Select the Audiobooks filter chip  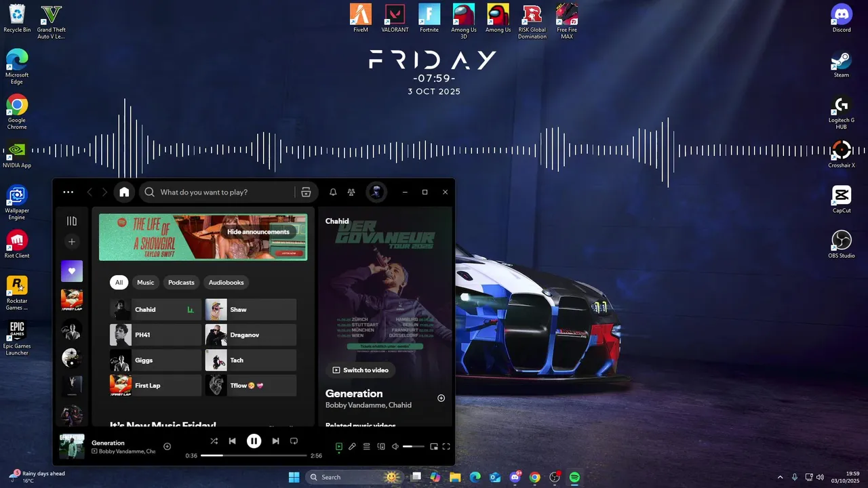tap(226, 283)
